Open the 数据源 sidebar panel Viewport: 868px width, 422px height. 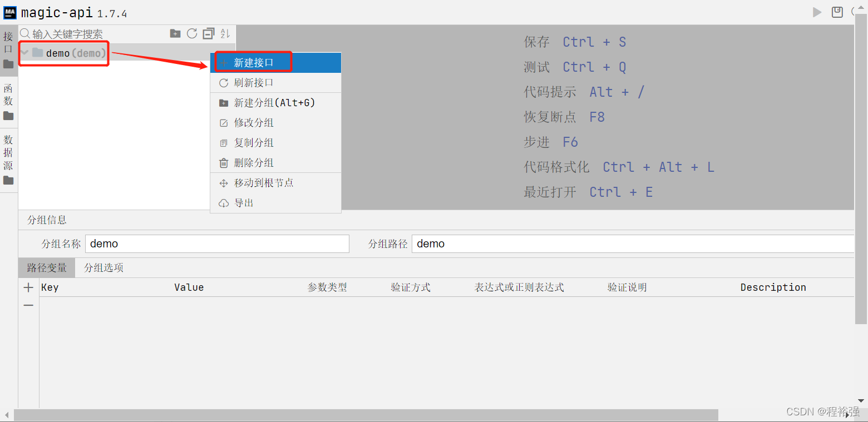click(x=8, y=160)
